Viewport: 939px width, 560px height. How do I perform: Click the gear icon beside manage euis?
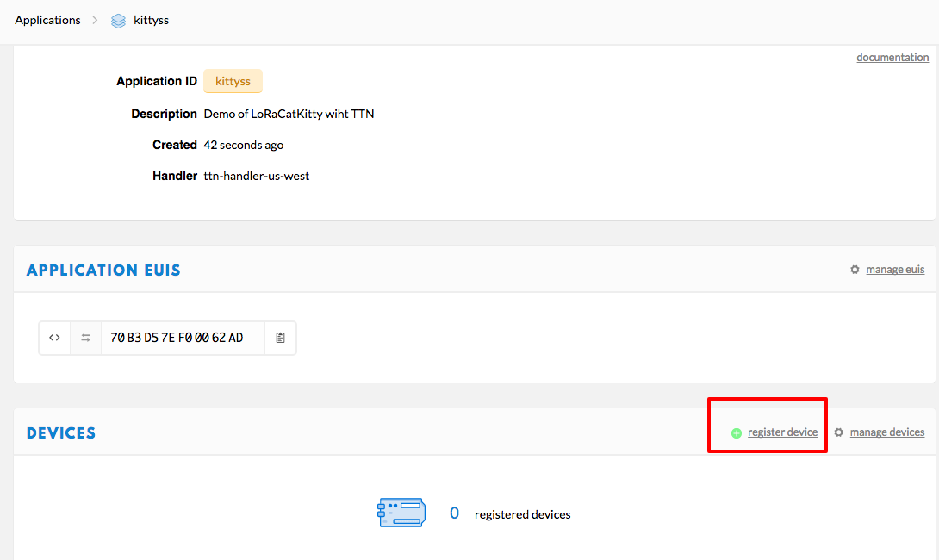[855, 270]
